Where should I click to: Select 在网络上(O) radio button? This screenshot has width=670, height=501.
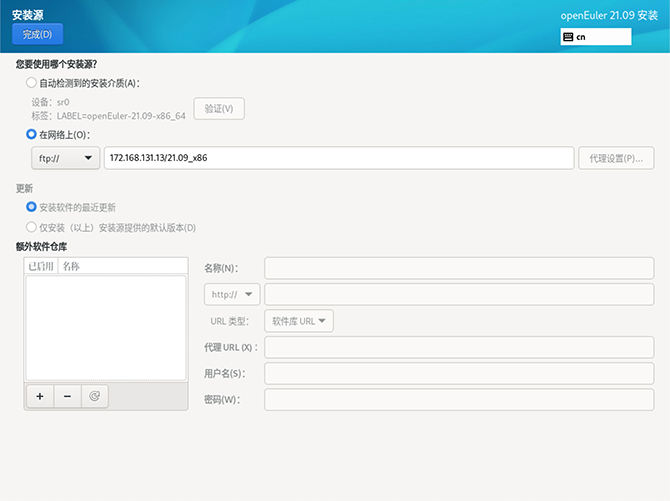click(31, 134)
